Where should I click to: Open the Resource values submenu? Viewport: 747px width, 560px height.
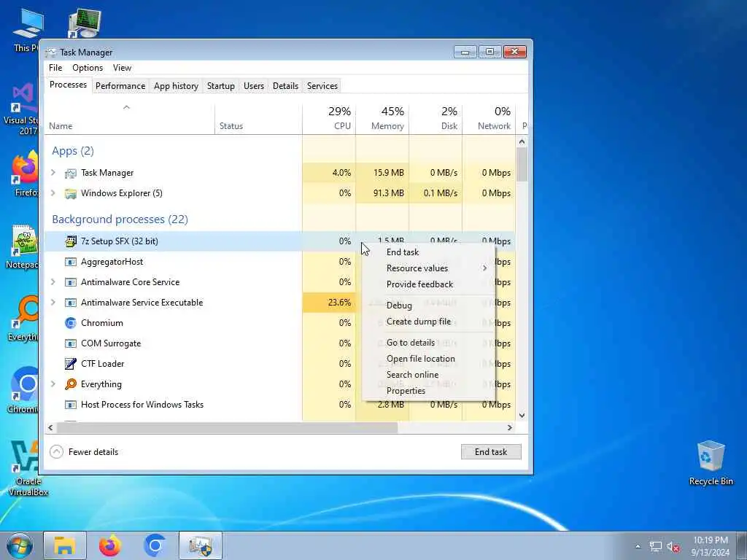(x=428, y=268)
